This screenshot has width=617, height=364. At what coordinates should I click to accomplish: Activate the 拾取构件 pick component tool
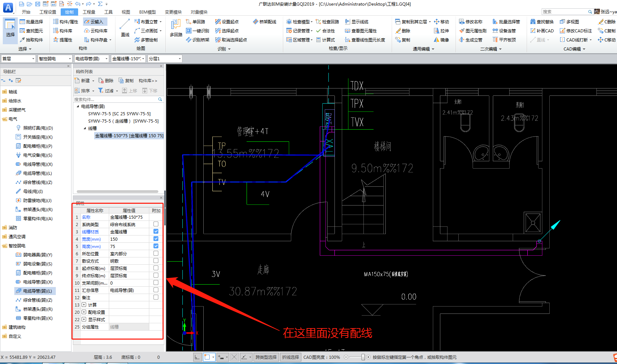(x=31, y=40)
